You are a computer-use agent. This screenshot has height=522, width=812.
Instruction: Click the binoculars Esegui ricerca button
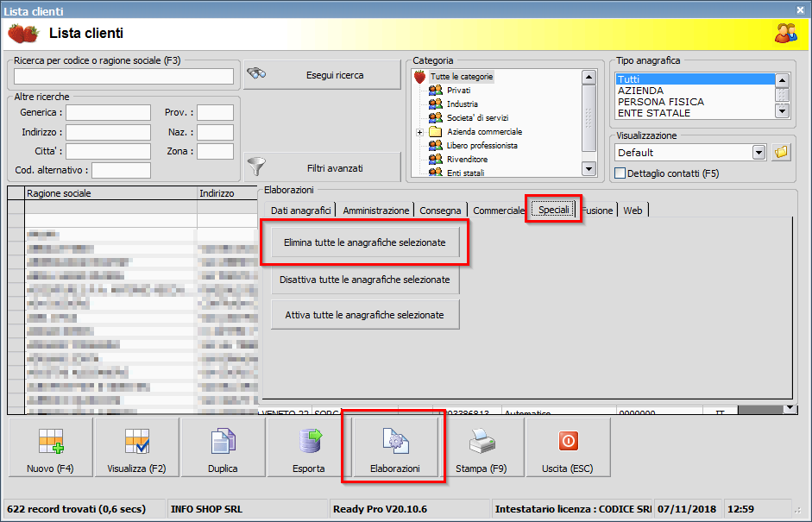pos(322,75)
